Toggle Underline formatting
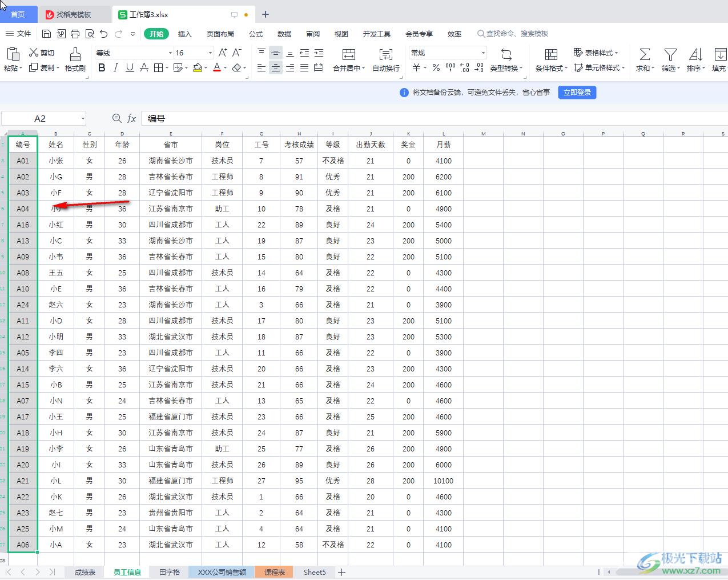This screenshot has height=580, width=728. 130,67
